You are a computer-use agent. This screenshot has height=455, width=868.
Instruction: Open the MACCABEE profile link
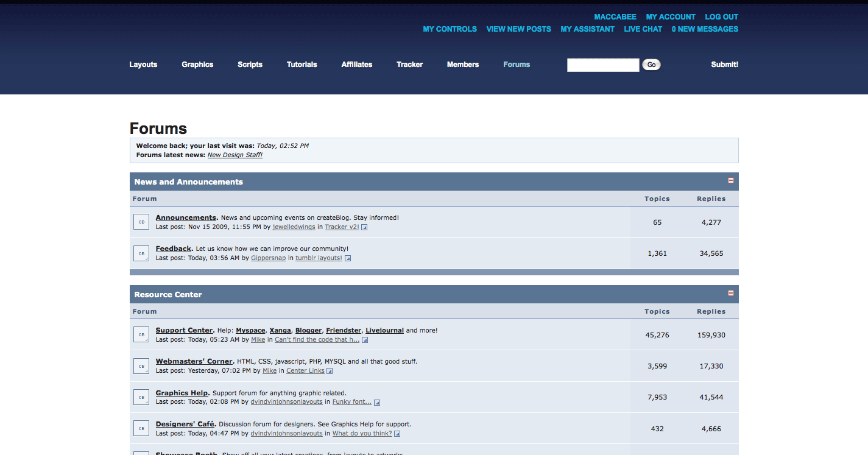[x=615, y=17]
